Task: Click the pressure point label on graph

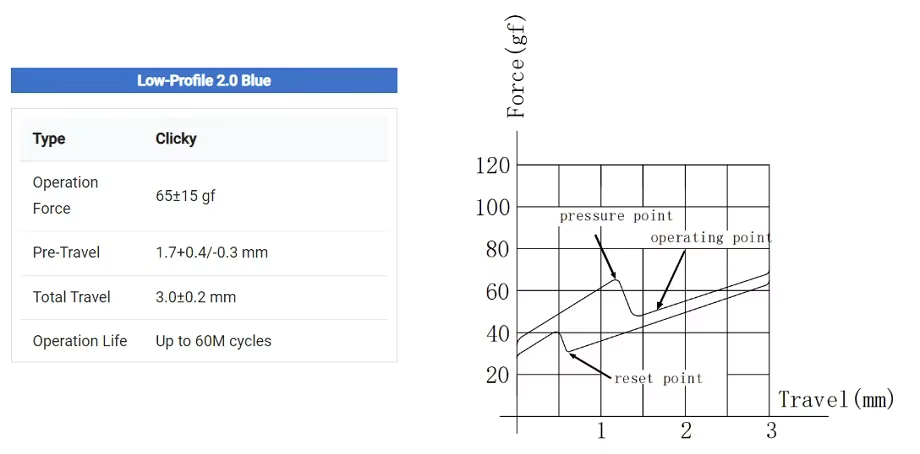Action: pos(615,216)
